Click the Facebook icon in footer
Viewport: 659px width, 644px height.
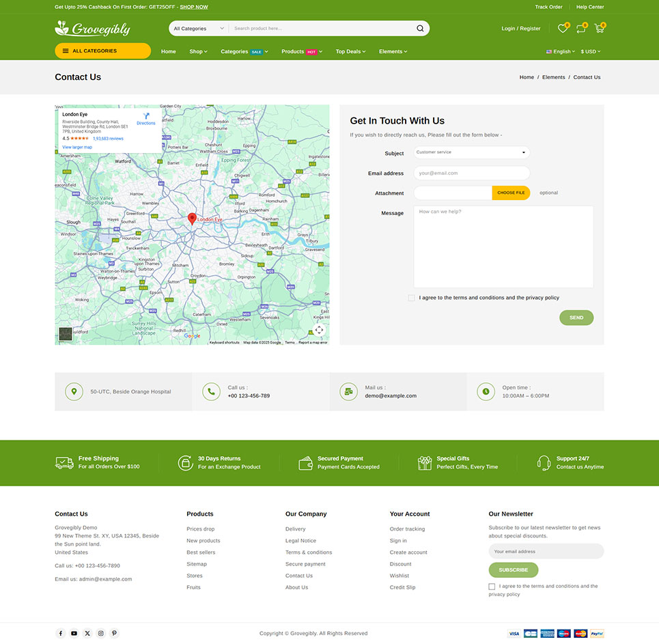(x=61, y=633)
